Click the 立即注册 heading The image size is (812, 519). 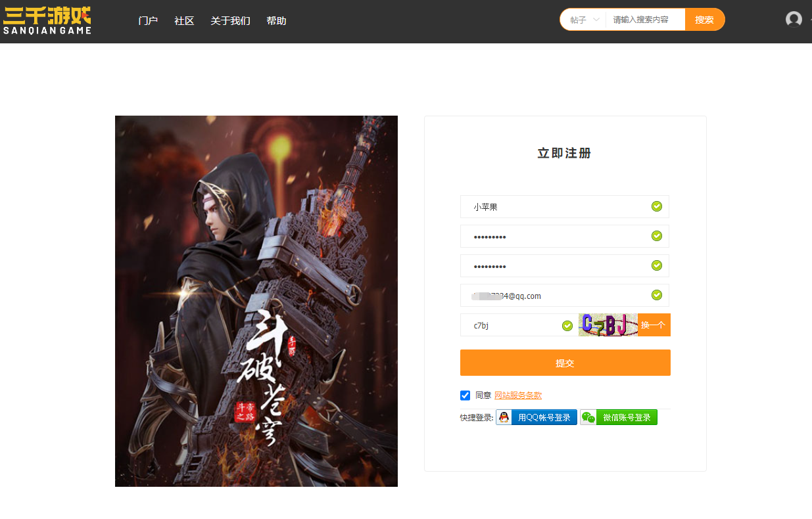pos(565,153)
